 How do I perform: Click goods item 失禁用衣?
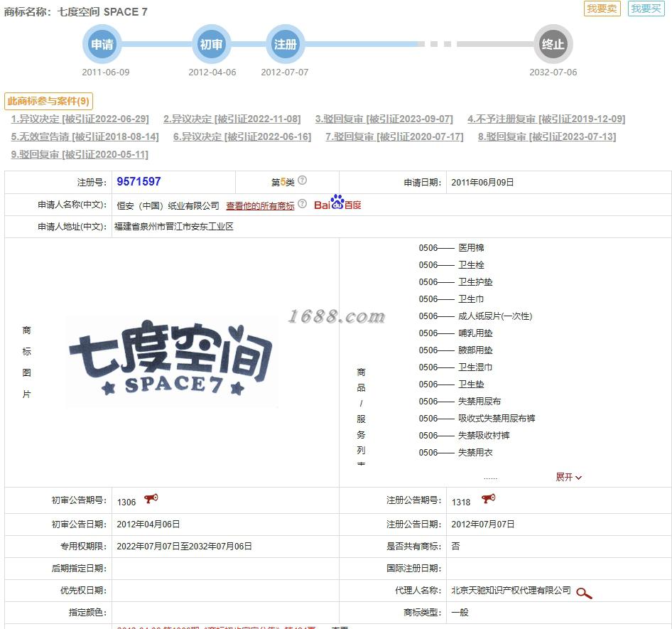475,452
